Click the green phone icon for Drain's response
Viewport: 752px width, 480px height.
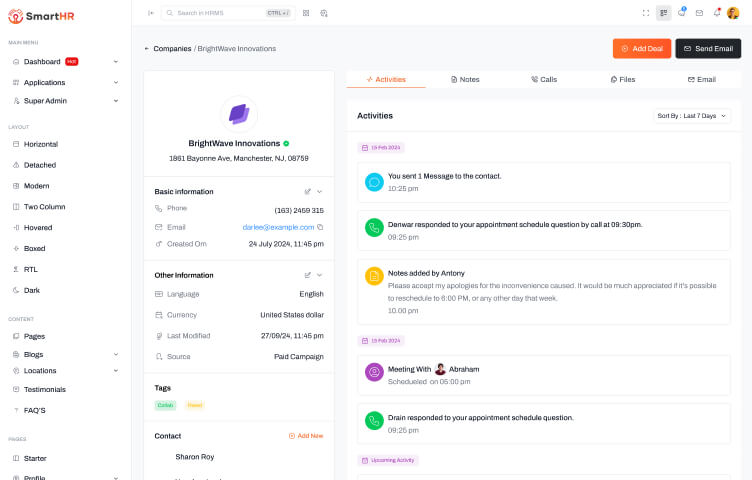point(374,421)
